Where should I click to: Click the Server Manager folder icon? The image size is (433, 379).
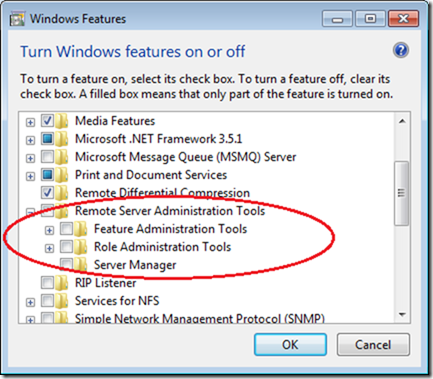coord(81,265)
